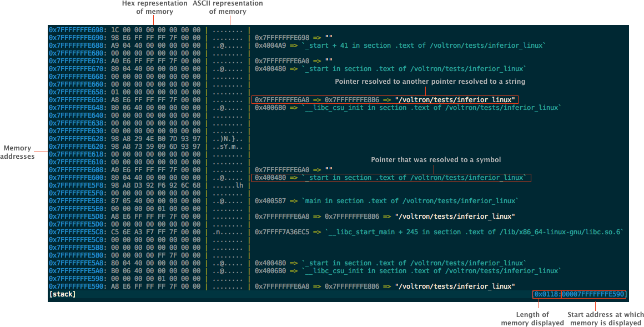
Task: Click __libc_csu_init symbol in row 0x7FFFFFFFE5A0
Action: pos(432,271)
